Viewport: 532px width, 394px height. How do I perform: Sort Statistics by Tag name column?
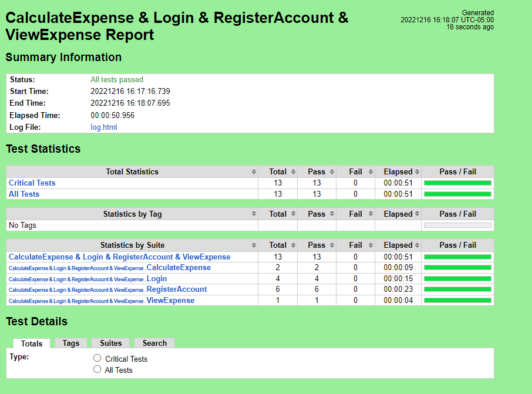click(254, 214)
